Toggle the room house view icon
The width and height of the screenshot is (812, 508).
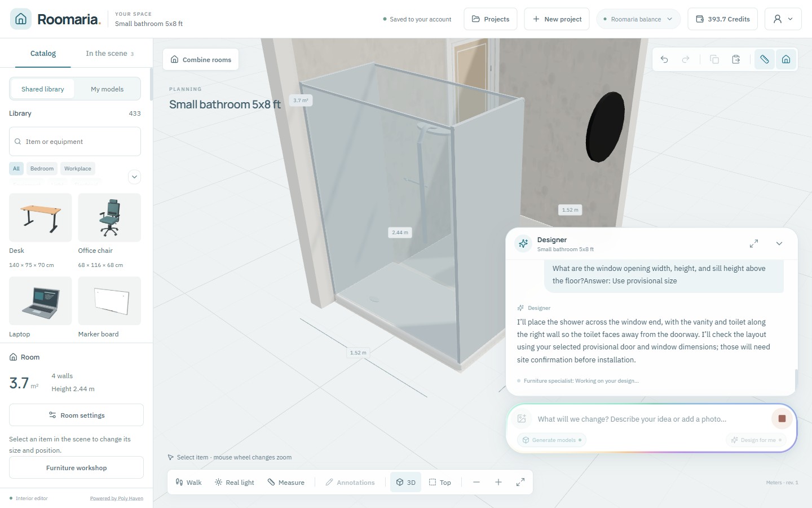(x=786, y=59)
